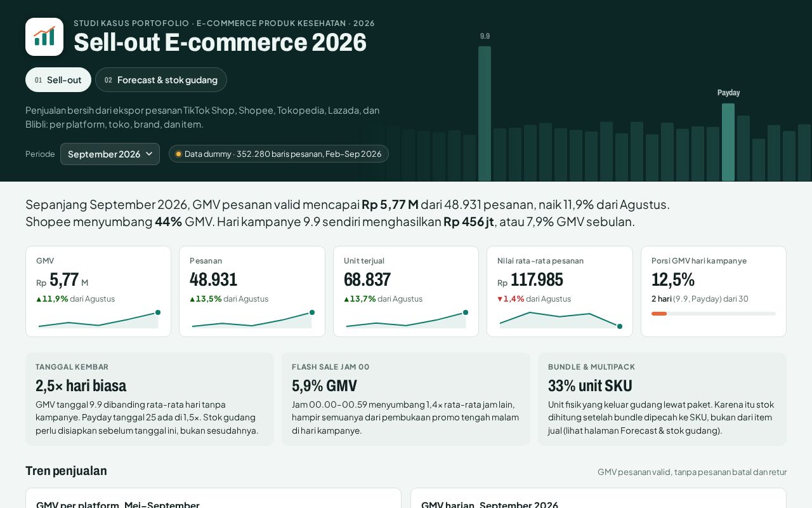Click the "FLASH SALE JAM 00" card label
Image resolution: width=812 pixels, height=508 pixels.
click(331, 367)
